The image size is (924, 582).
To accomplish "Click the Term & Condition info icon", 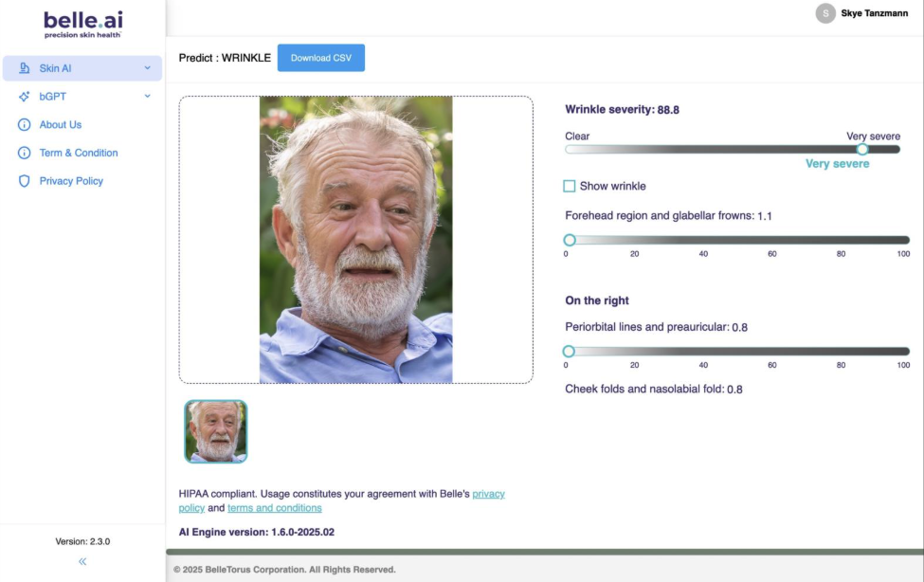I will coord(25,153).
